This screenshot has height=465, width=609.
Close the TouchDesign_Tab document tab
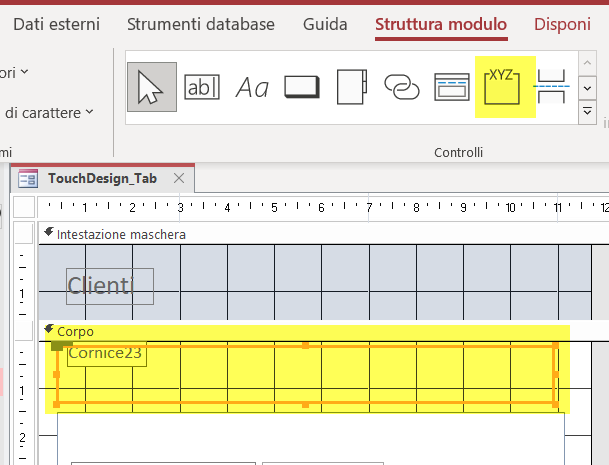[x=179, y=178]
